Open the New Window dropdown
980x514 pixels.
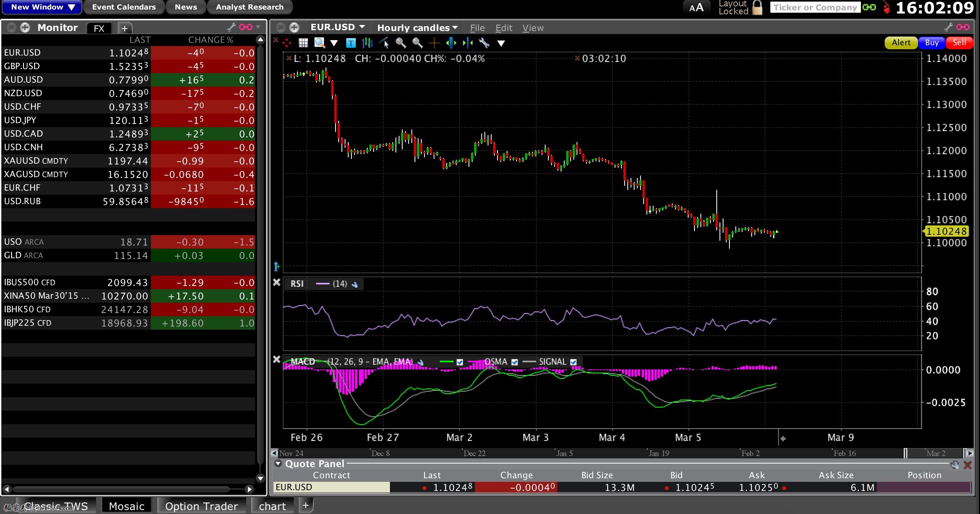point(42,7)
